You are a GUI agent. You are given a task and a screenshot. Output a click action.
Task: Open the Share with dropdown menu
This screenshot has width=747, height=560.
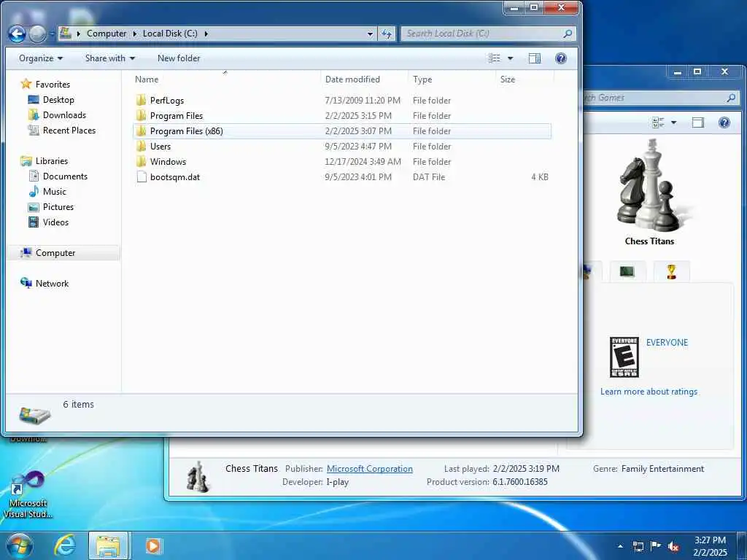110,58
